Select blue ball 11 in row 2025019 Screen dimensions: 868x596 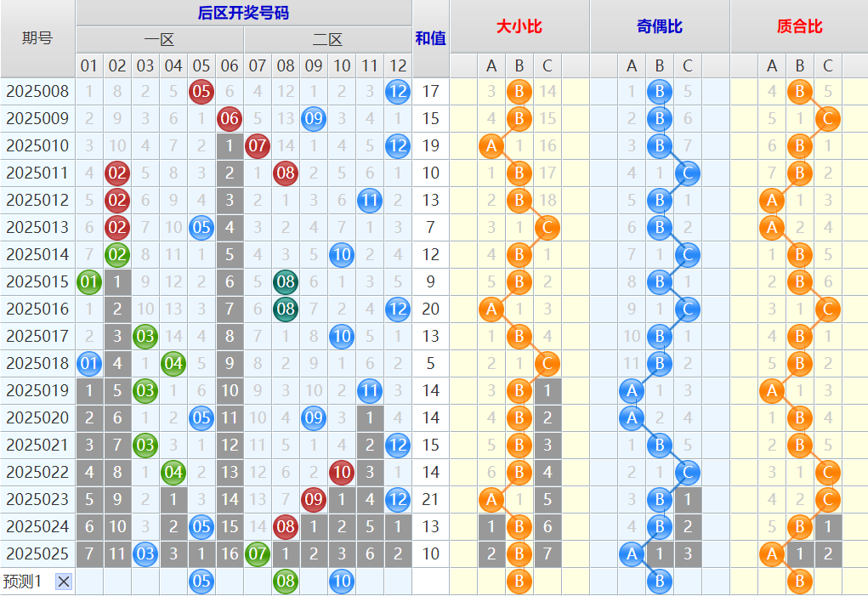[x=370, y=391]
